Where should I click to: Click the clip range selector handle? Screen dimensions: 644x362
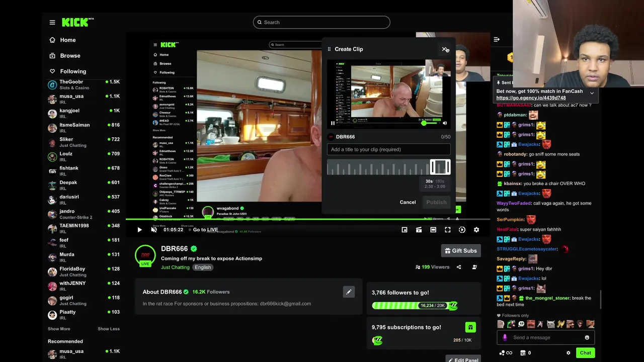[x=440, y=167]
